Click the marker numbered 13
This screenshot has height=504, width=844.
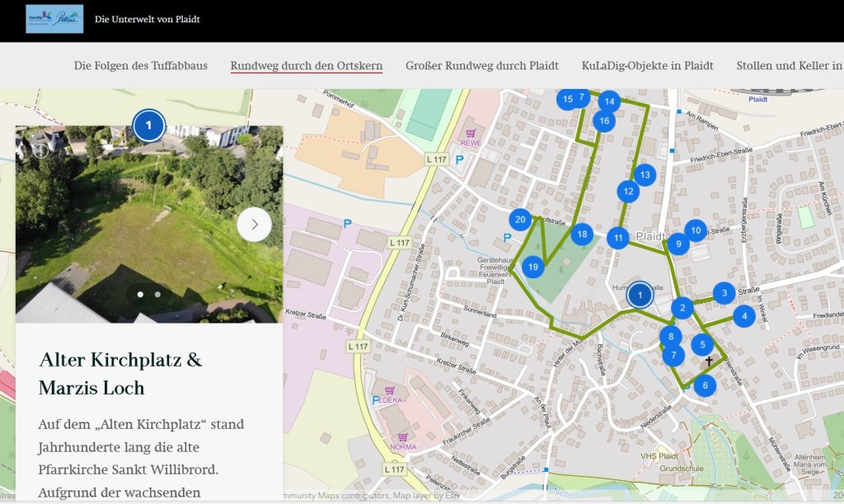[x=645, y=175]
